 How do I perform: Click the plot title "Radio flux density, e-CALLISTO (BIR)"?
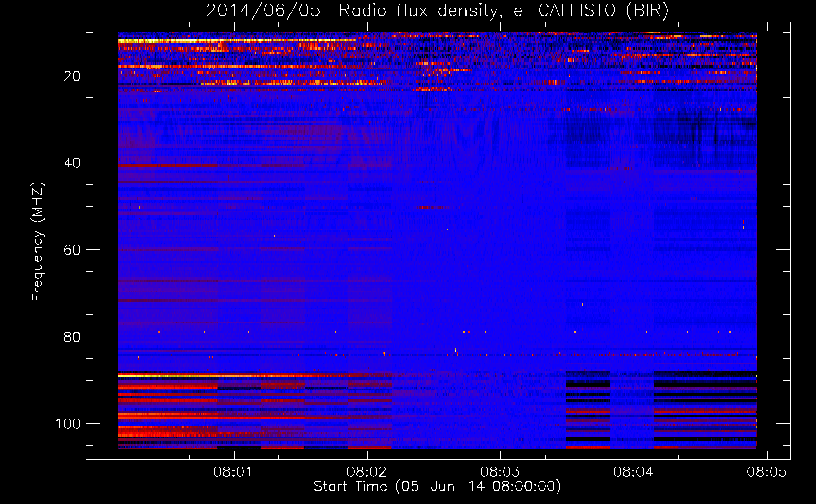pos(503,10)
